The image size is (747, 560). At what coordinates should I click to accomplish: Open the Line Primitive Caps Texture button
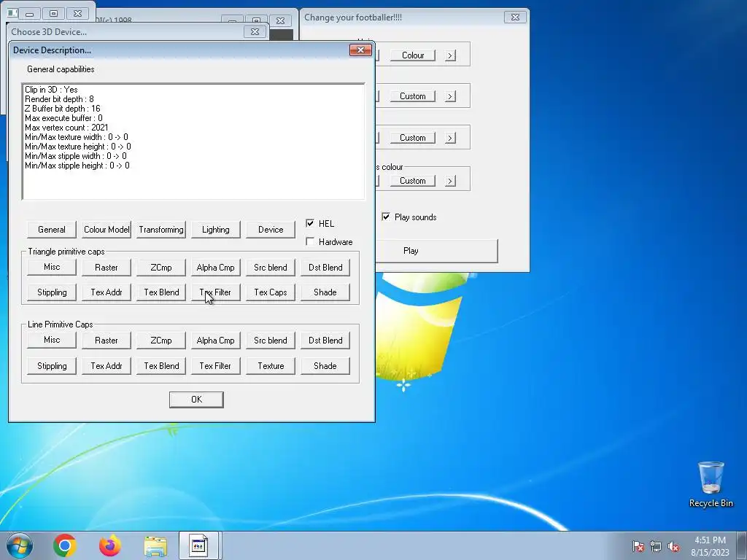click(271, 366)
